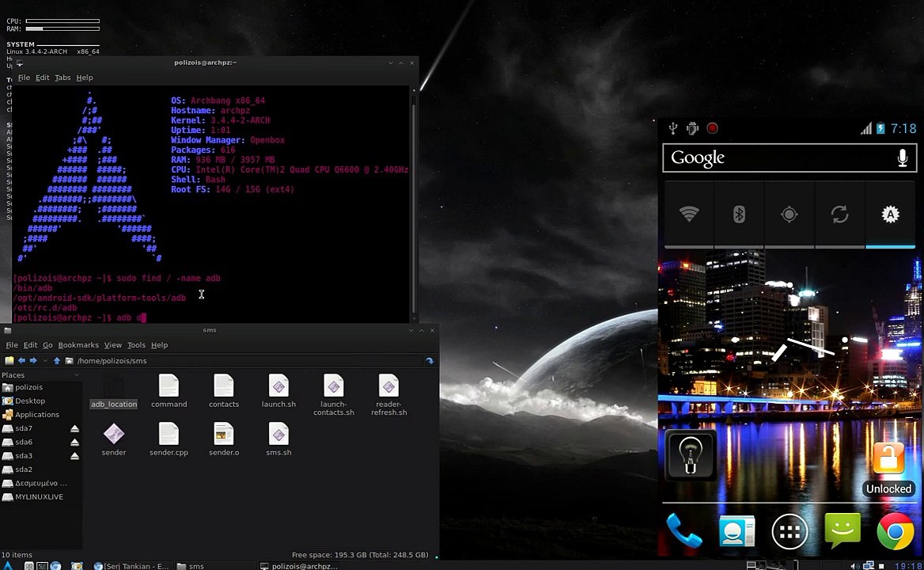Reload the current folder view
The width and height of the screenshot is (924, 570).
(430, 361)
